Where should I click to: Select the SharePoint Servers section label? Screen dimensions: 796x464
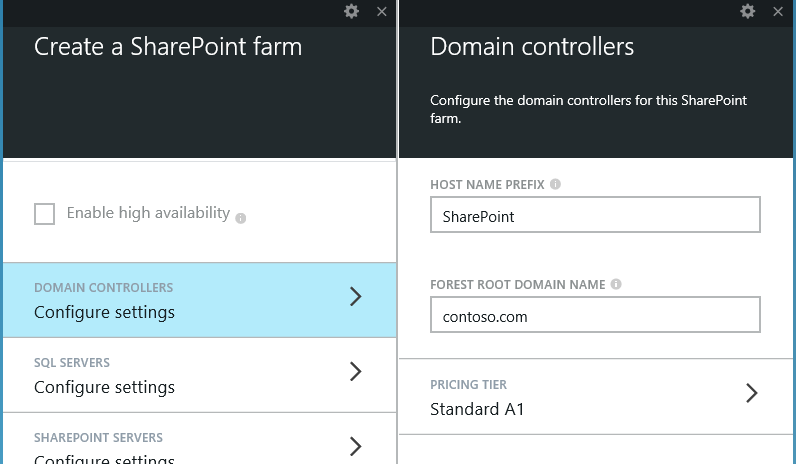point(98,438)
